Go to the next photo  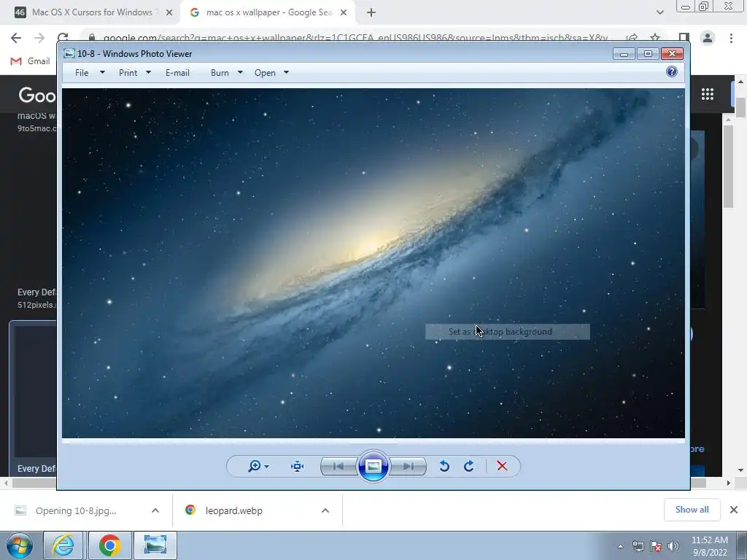click(x=409, y=466)
